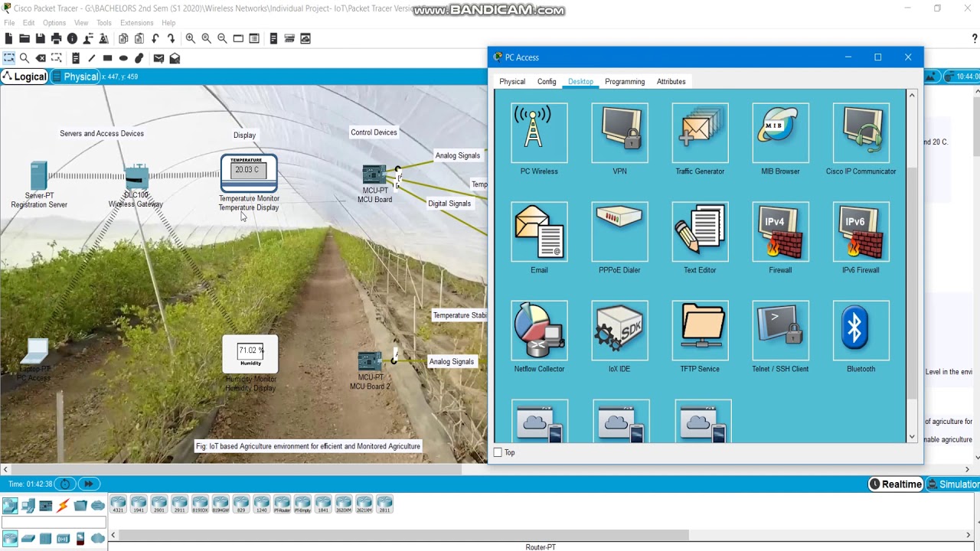Open the Attributes tab in PC Access
The height and width of the screenshot is (551, 980).
point(671,82)
